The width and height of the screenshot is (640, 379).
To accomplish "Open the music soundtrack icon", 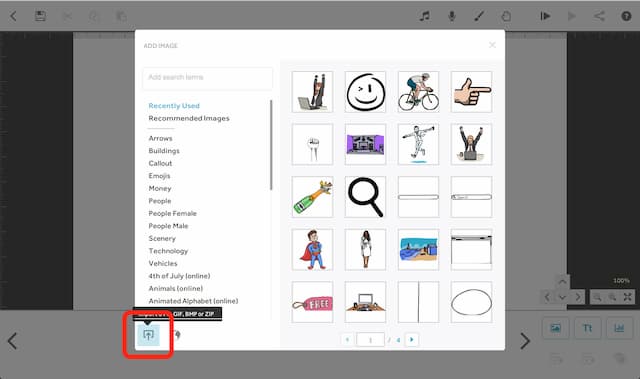I will point(425,16).
